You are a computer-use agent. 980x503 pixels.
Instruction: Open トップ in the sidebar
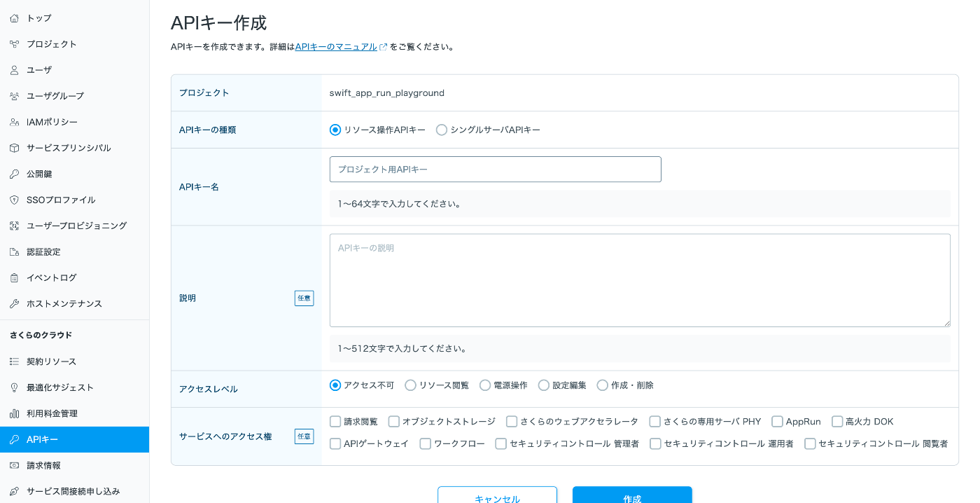pyautogui.click(x=74, y=18)
